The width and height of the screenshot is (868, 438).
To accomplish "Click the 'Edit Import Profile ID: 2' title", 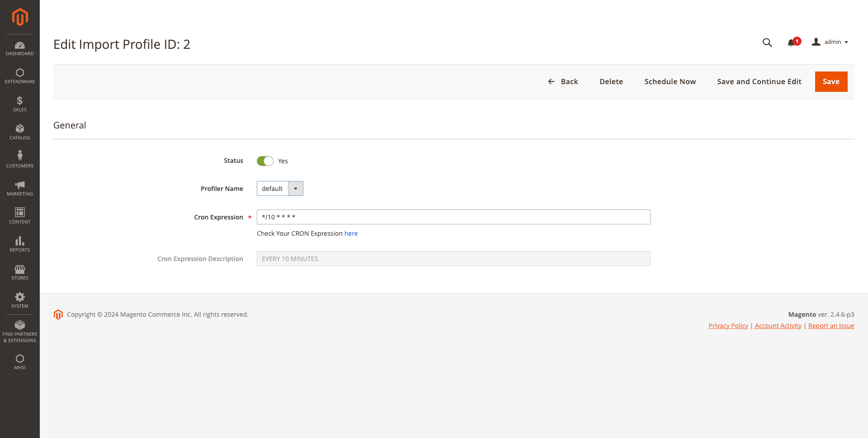I will click(122, 44).
